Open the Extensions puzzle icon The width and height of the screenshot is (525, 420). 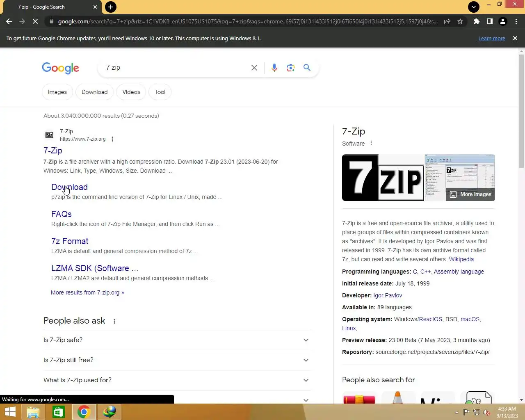coord(476,21)
